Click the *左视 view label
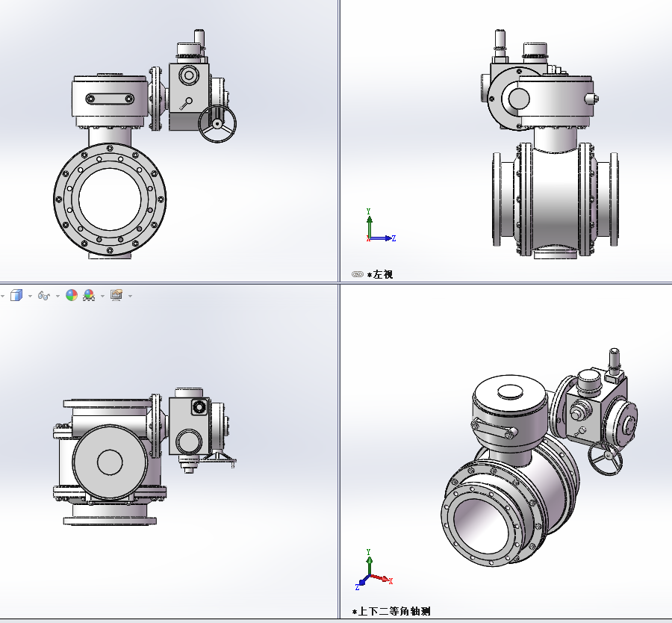This screenshot has width=672, height=623. (380, 274)
